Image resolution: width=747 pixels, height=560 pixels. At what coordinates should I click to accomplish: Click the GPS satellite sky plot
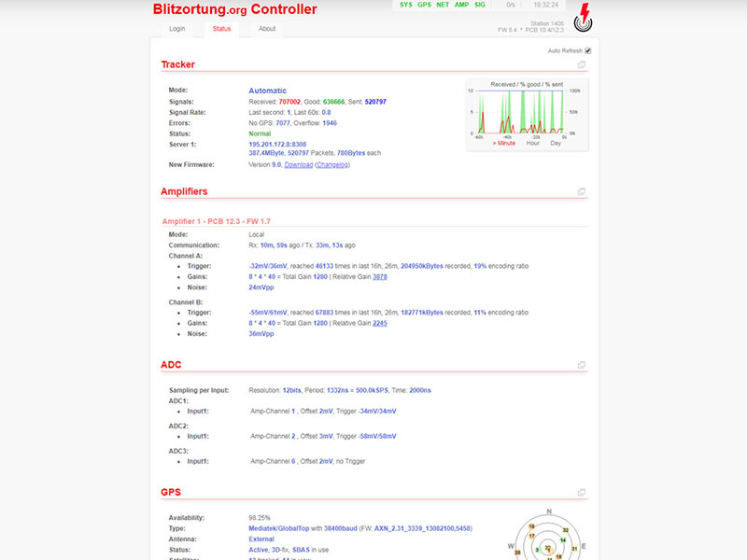[548, 536]
